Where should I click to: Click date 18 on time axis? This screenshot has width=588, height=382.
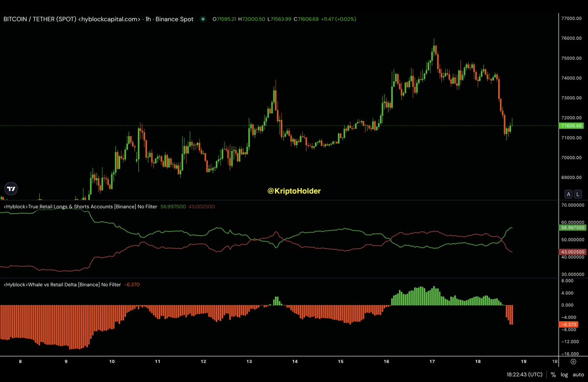click(x=478, y=362)
